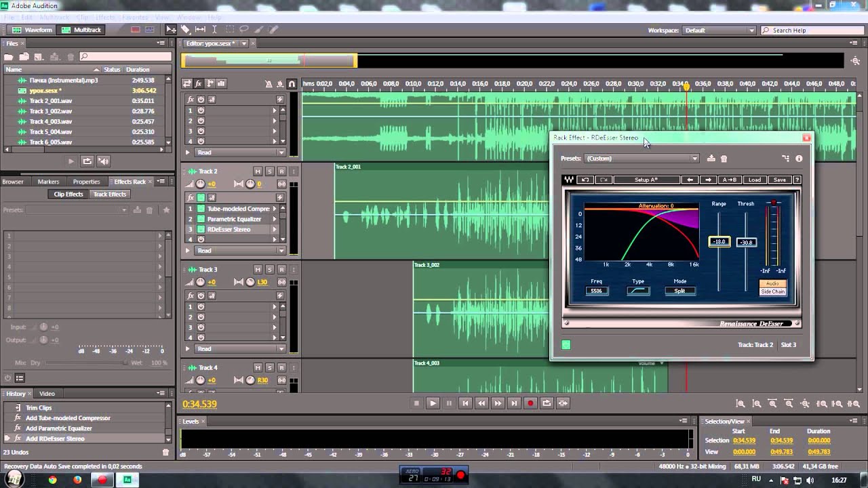
Task: Open Editor ypox.sesx tab dropdown
Action: [243, 43]
